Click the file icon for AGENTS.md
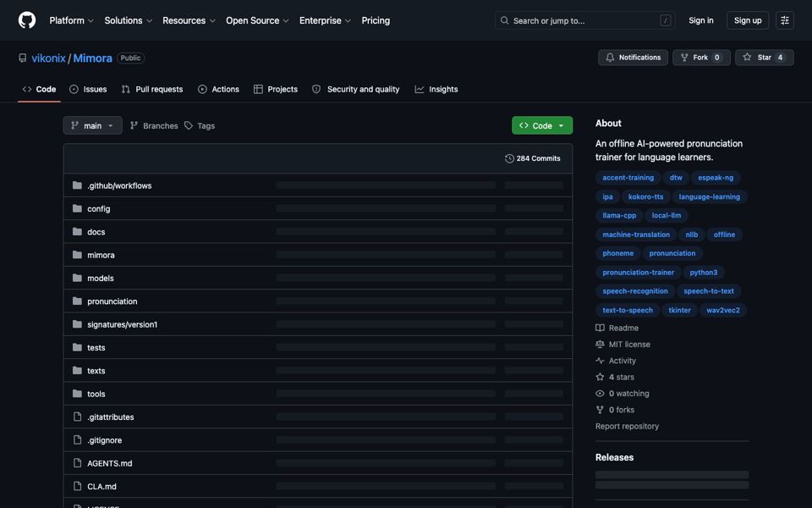Image resolution: width=812 pixels, height=508 pixels. click(77, 463)
